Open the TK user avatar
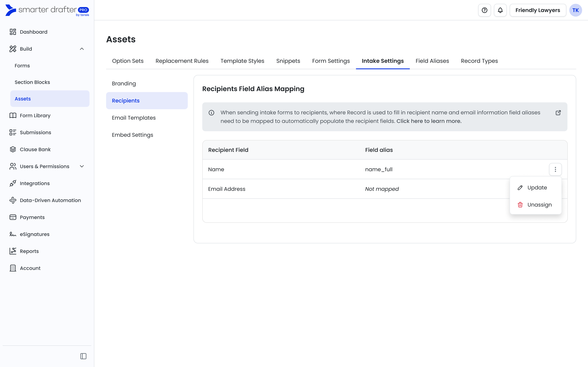This screenshot has height=367, width=588. [x=575, y=10]
